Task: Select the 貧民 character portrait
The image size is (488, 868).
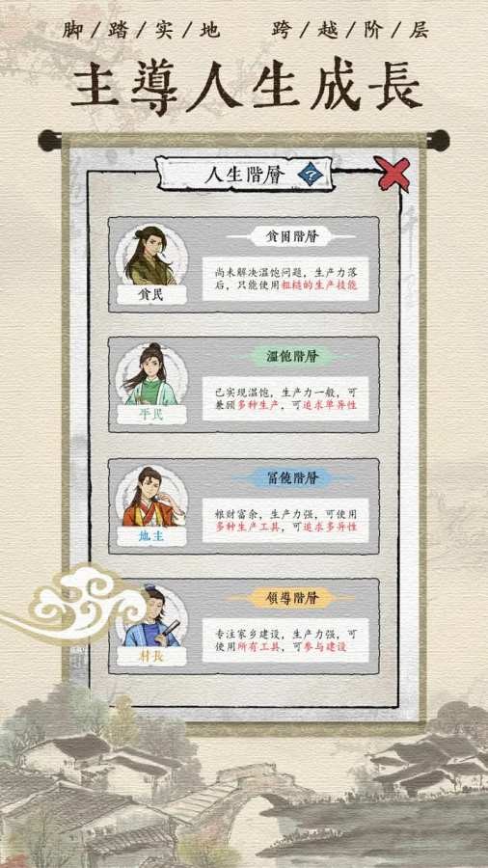Action: click(151, 256)
